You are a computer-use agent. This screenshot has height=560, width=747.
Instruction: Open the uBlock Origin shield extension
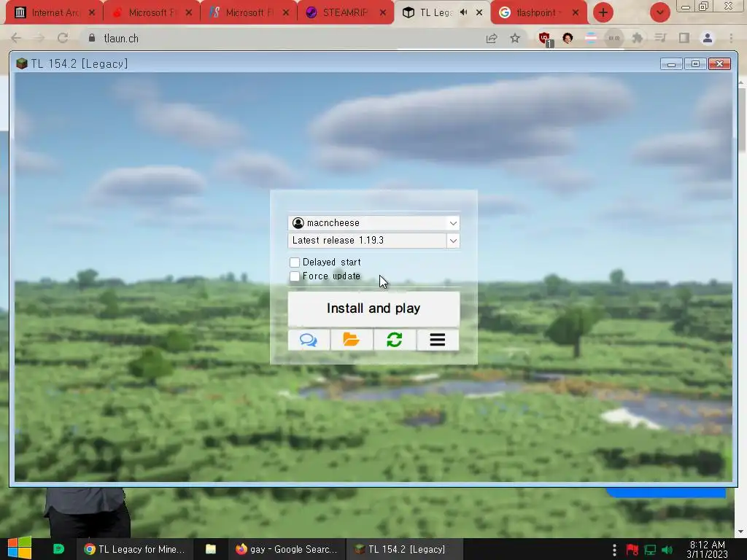pyautogui.click(x=544, y=39)
